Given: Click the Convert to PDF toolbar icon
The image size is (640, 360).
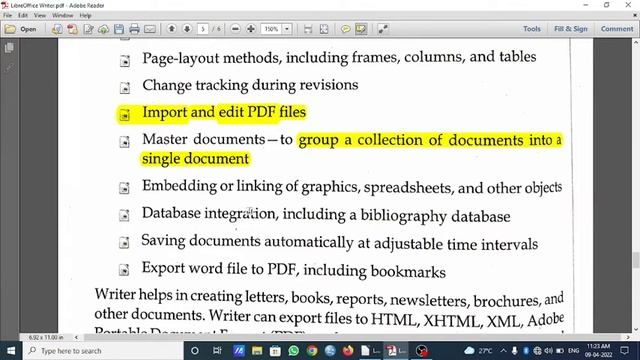Looking at the screenshot, I should 73,29.
